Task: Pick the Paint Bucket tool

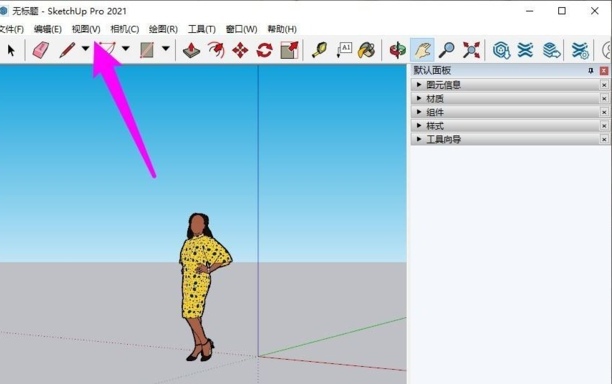Action: 366,50
